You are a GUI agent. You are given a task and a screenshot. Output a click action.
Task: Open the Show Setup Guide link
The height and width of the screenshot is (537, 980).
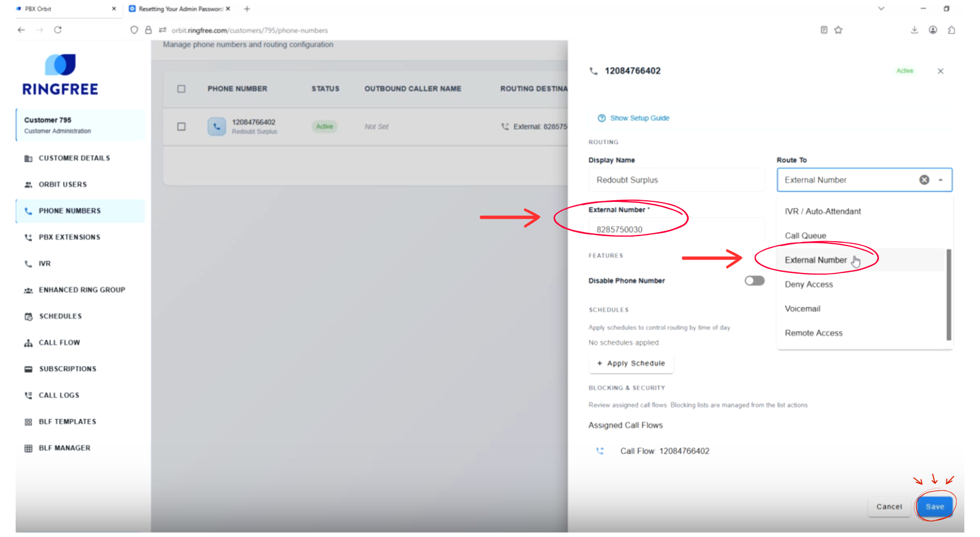[x=639, y=118]
